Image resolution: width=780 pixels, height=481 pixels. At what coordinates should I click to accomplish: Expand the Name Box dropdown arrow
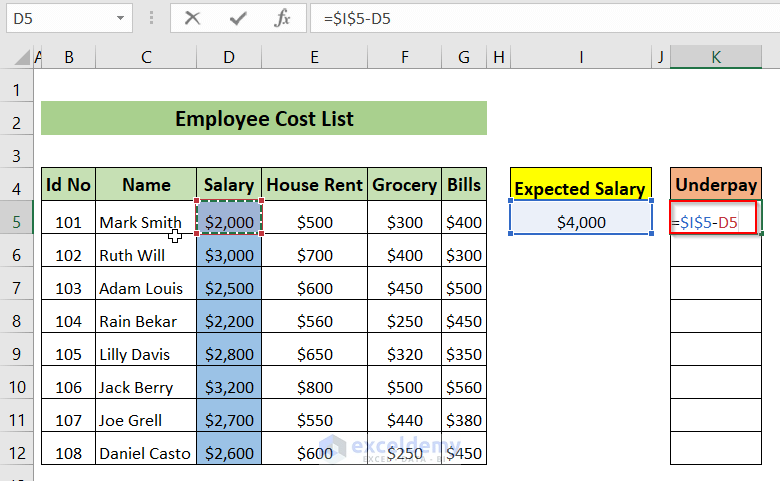(121, 18)
